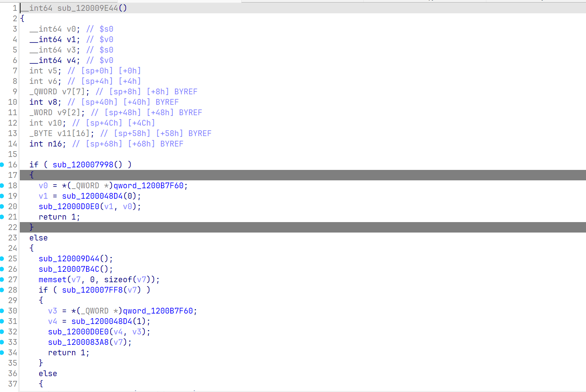This screenshot has width=586, height=392.
Task: Open the sub_120007998 function
Action: 82,165
